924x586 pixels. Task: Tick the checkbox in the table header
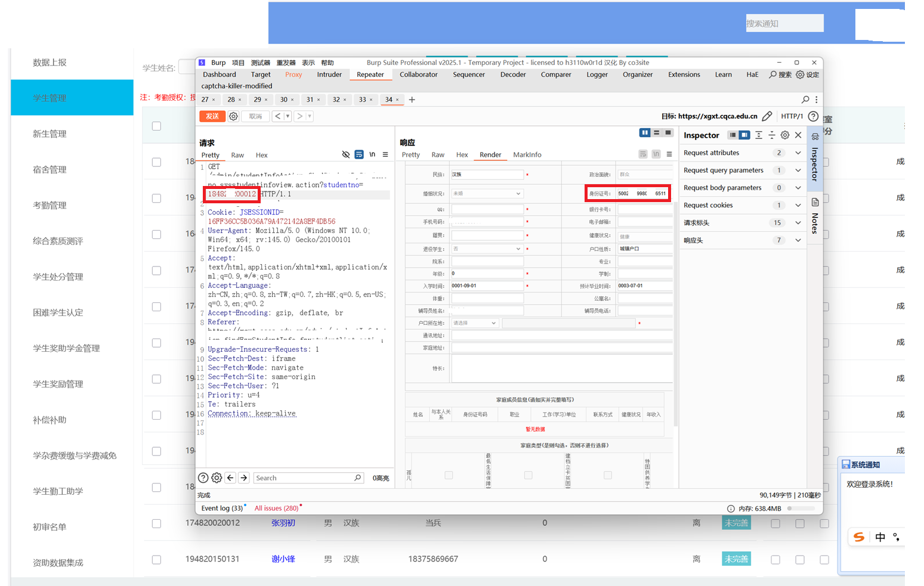click(x=156, y=126)
